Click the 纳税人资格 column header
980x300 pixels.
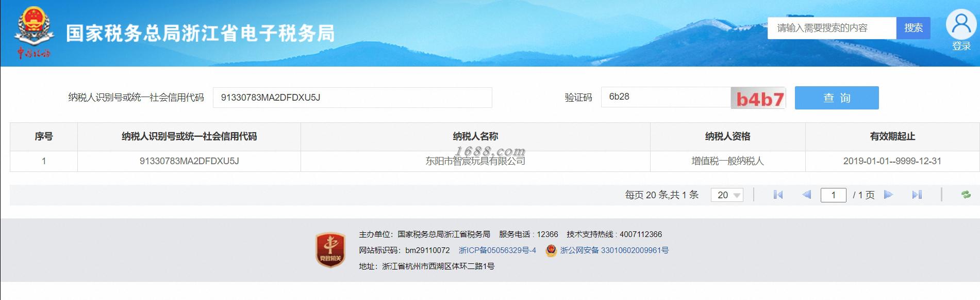[x=727, y=136]
